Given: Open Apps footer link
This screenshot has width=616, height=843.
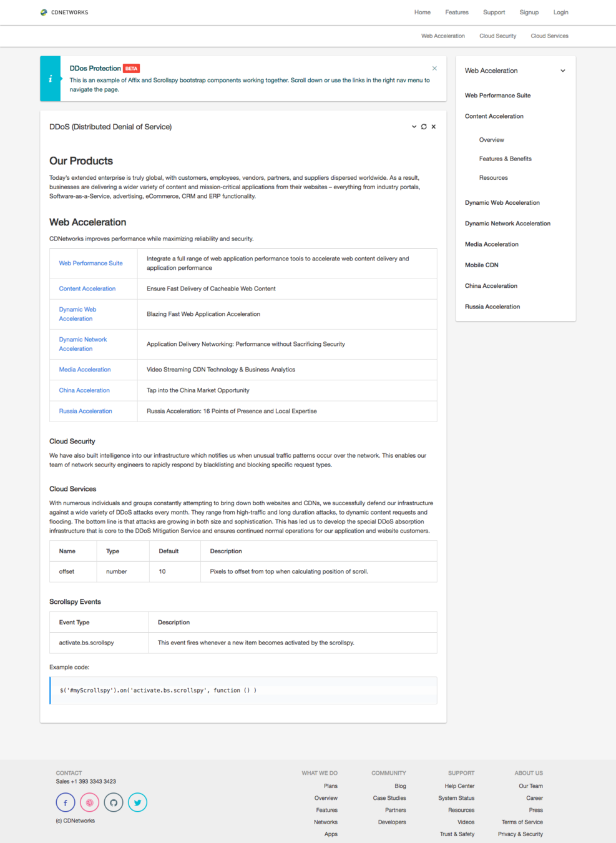Looking at the screenshot, I should [331, 834].
